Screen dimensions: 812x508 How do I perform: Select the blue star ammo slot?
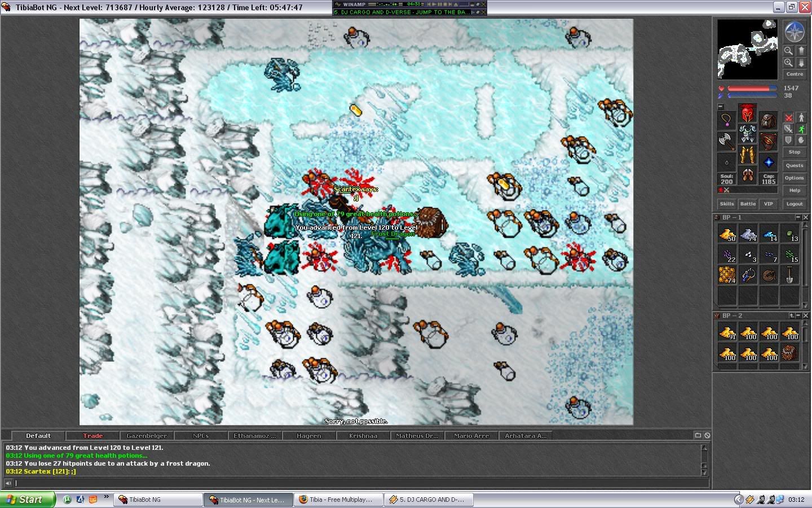click(x=769, y=162)
